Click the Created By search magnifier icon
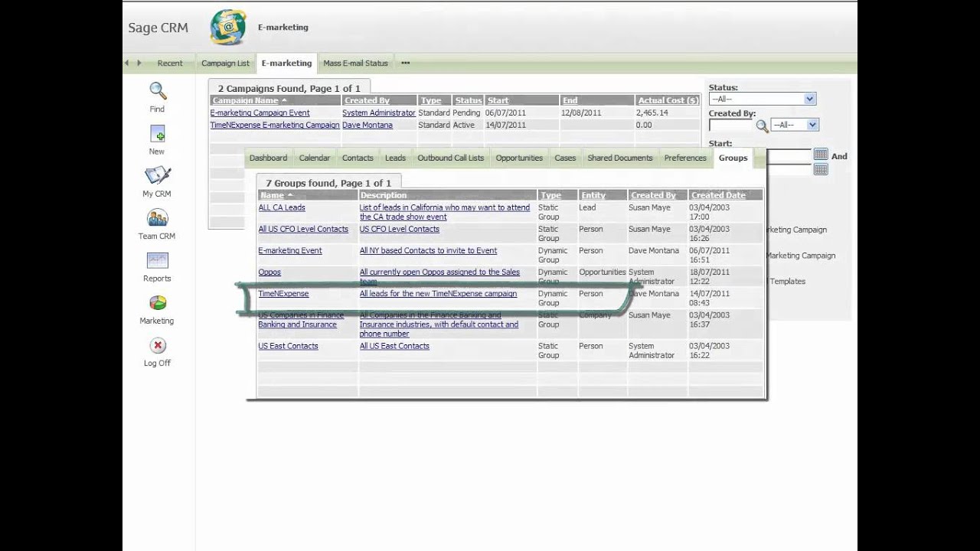The height and width of the screenshot is (551, 980). pos(762,126)
